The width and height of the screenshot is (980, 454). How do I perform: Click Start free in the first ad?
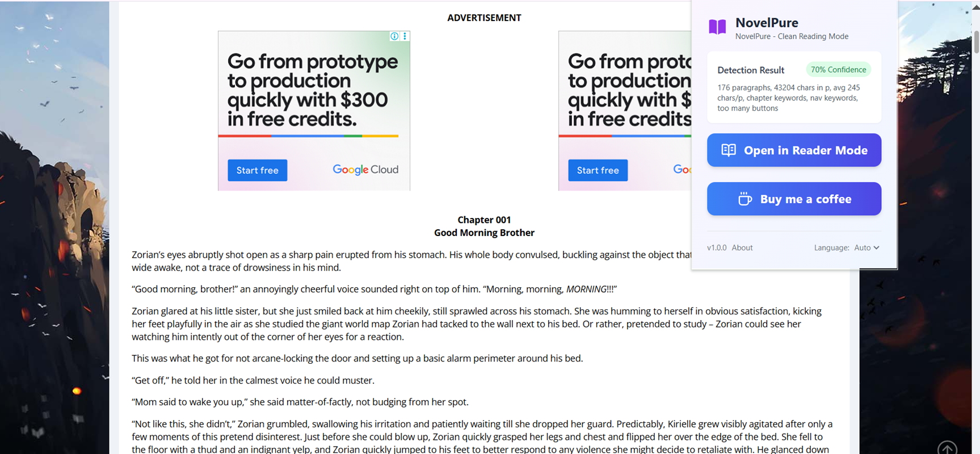coord(257,170)
